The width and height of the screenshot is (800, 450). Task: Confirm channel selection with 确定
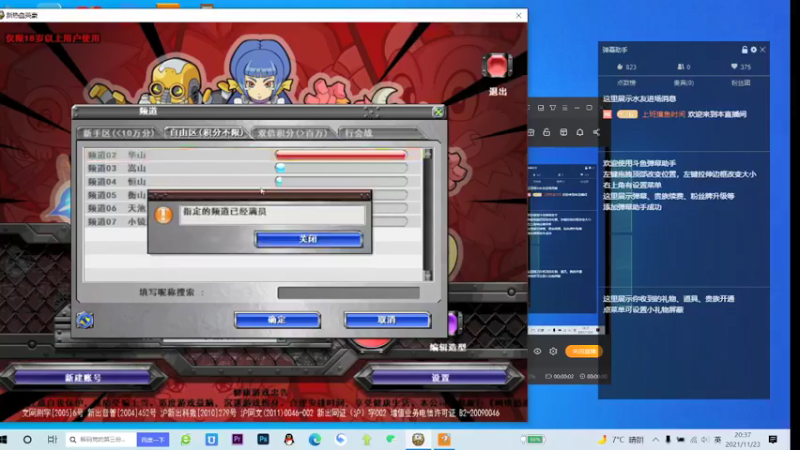point(278,320)
